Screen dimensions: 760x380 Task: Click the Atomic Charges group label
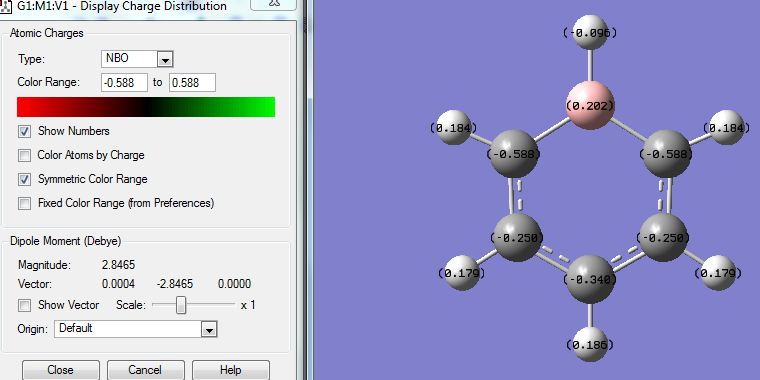(47, 33)
